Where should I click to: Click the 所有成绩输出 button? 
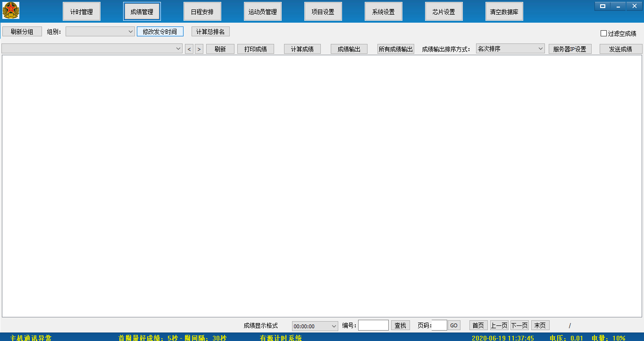pyautogui.click(x=396, y=49)
